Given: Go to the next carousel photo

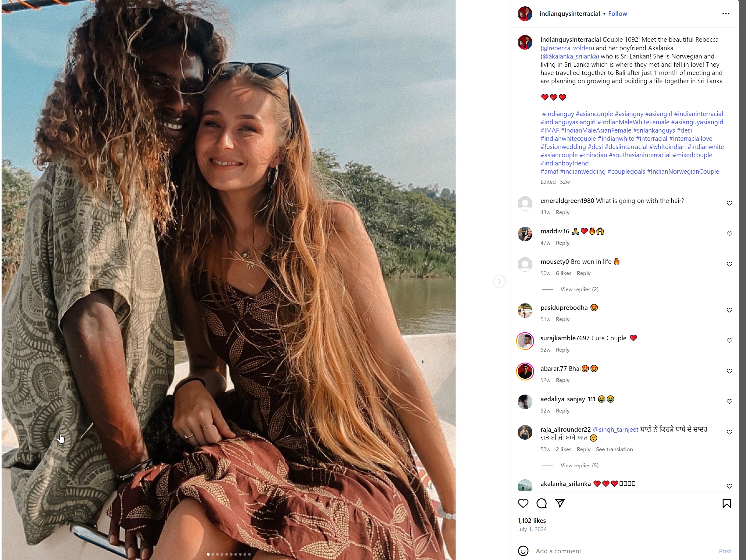Looking at the screenshot, I should 499,282.
